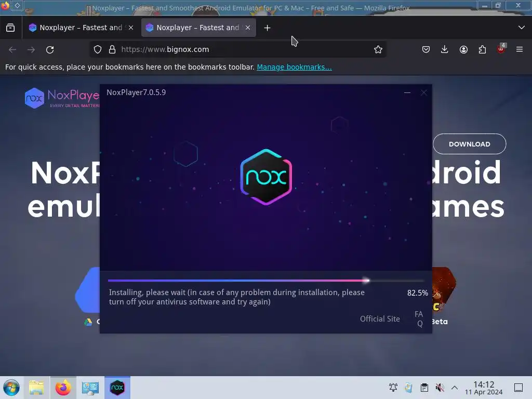Close the first Noxplayer tab

click(x=131, y=28)
